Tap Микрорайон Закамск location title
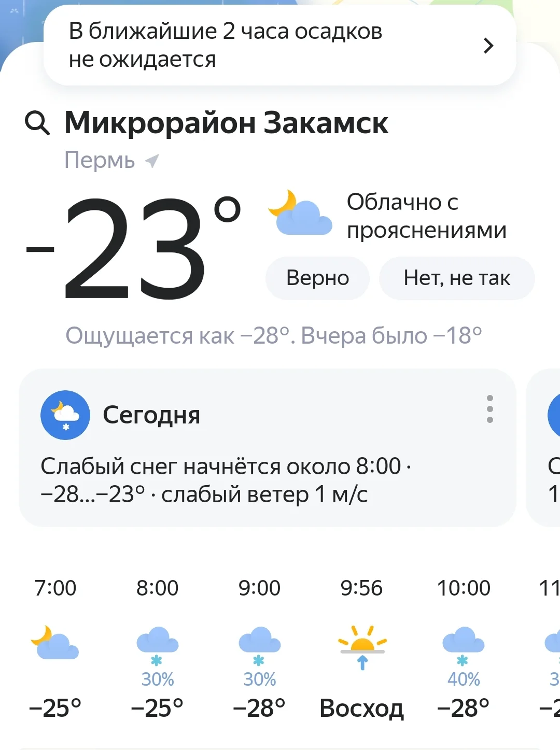This screenshot has height=750, width=560. pos(226,123)
